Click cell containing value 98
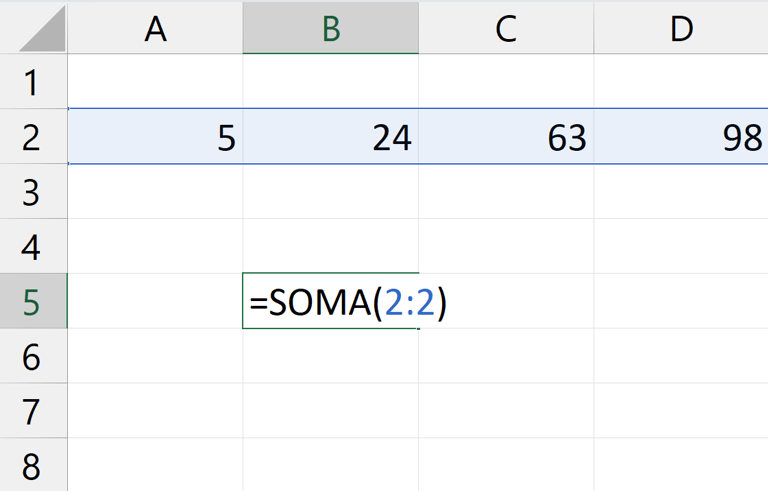 (681, 137)
